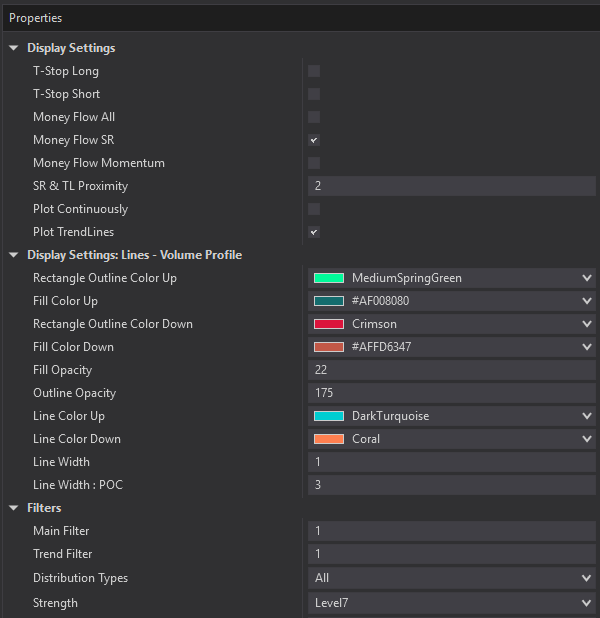The image size is (600, 618).
Task: Open Rectangle Outline Color Up dropdown
Action: tap(586, 278)
